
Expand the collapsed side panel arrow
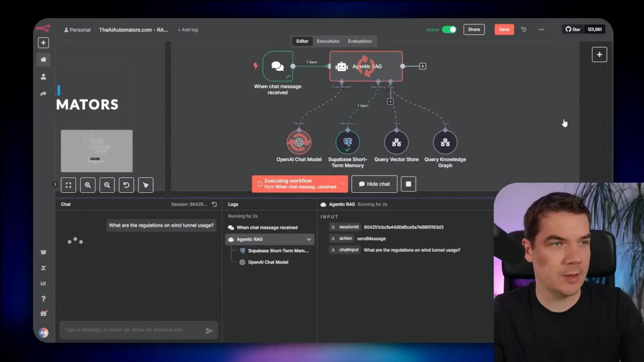point(55,184)
